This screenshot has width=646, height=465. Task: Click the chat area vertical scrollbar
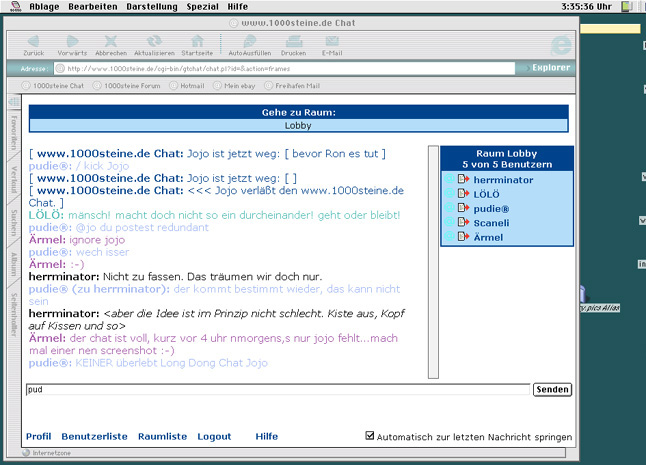click(433, 262)
